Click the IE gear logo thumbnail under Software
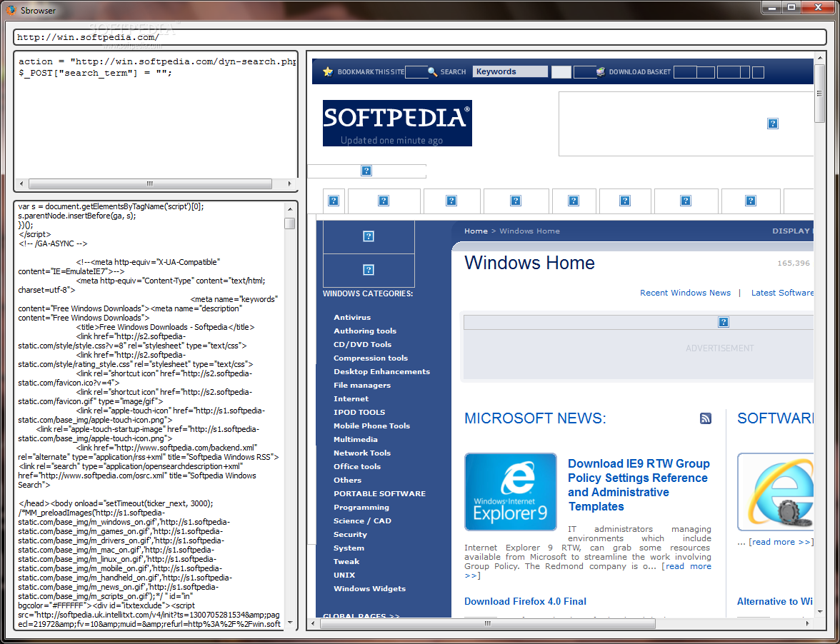The height and width of the screenshot is (644, 840). point(775,492)
